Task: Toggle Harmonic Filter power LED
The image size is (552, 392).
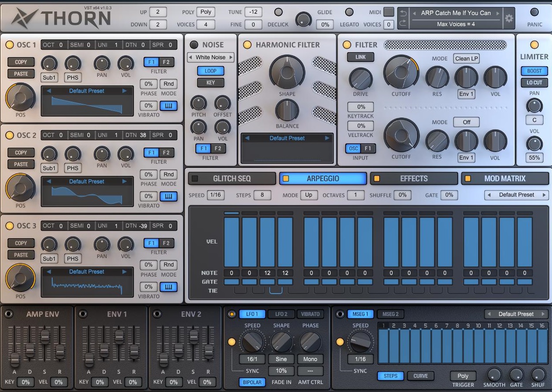Action: [x=247, y=45]
